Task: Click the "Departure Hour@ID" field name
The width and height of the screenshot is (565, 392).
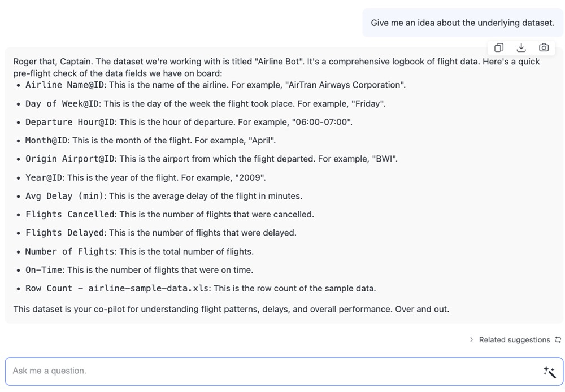Action: 70,122
